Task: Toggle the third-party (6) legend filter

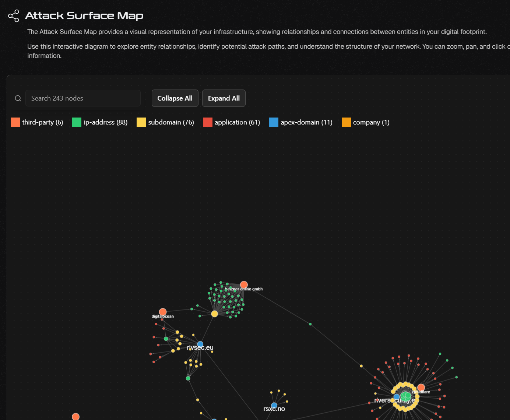Action: coord(37,122)
